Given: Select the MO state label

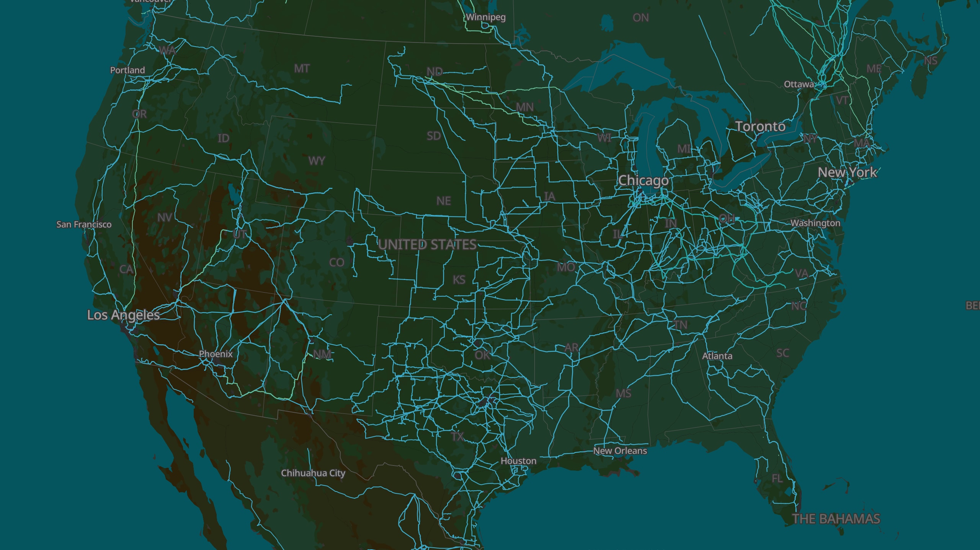Looking at the screenshot, I should click(566, 267).
